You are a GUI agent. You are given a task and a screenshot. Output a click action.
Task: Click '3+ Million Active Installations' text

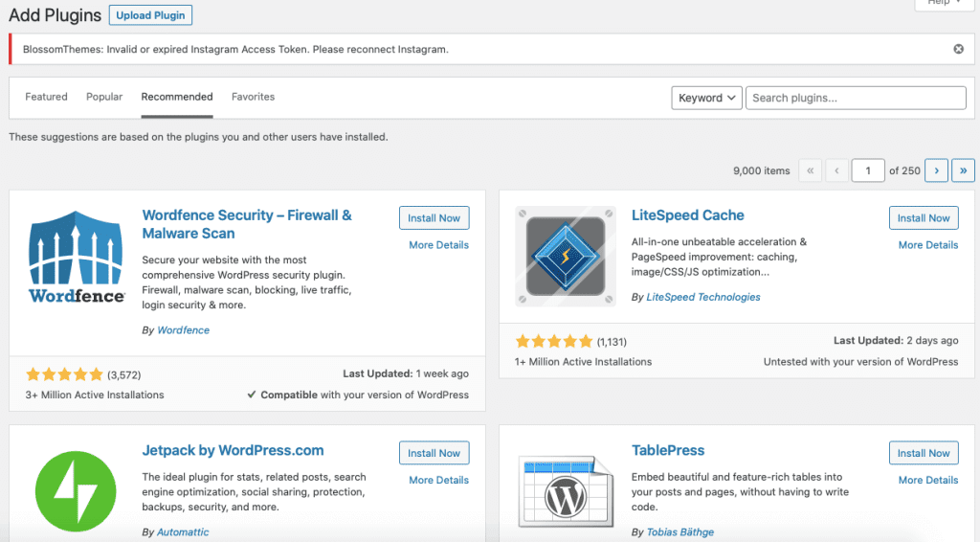[x=95, y=395]
